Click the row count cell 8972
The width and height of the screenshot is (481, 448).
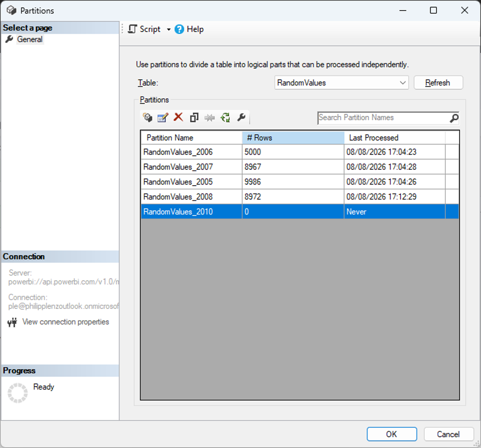(x=293, y=196)
